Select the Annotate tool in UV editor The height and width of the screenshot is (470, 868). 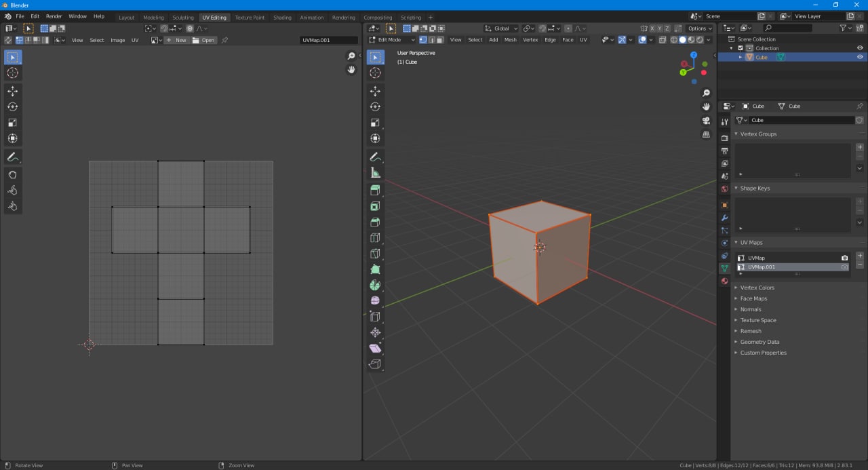(x=12, y=157)
